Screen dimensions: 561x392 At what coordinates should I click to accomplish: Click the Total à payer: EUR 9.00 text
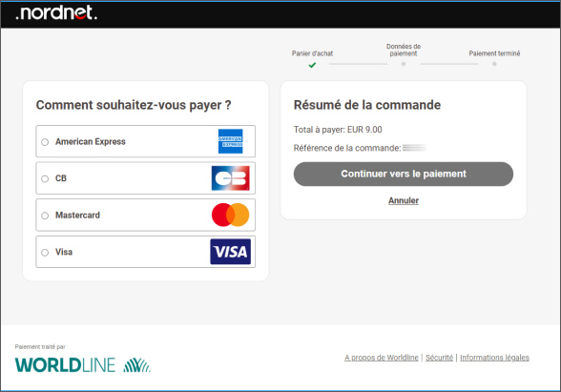pos(338,130)
